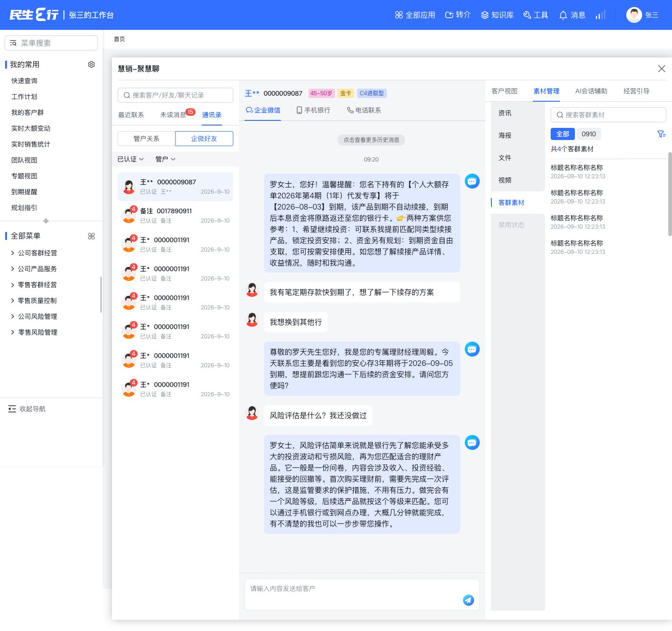Click the menu search icon
This screenshot has width=672, height=631.
tap(13, 43)
